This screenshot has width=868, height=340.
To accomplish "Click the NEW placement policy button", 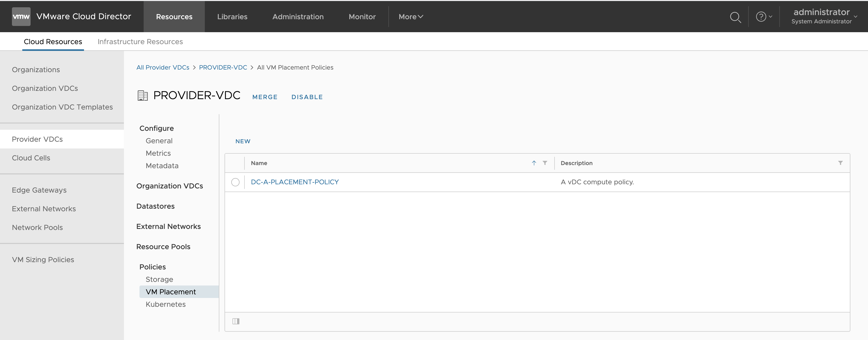I will click(x=243, y=141).
